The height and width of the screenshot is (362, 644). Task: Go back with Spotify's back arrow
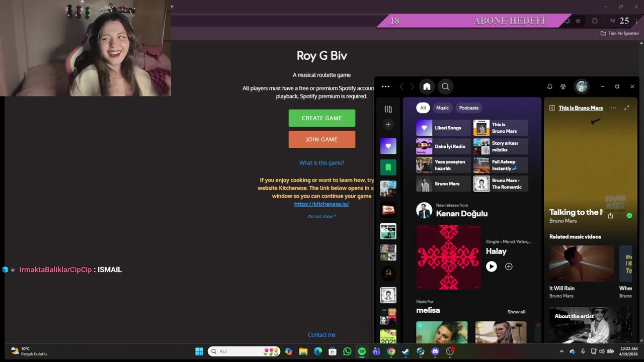pyautogui.click(x=401, y=86)
